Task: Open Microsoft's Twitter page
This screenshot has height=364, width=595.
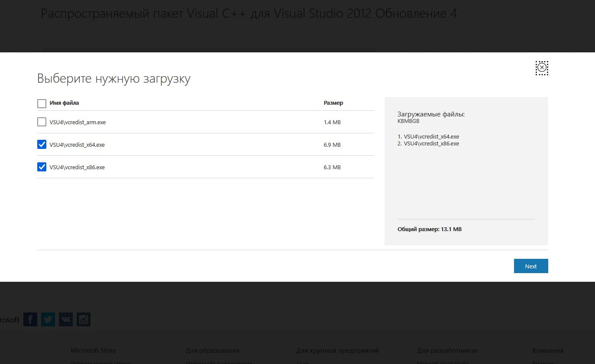Action: coord(48,319)
